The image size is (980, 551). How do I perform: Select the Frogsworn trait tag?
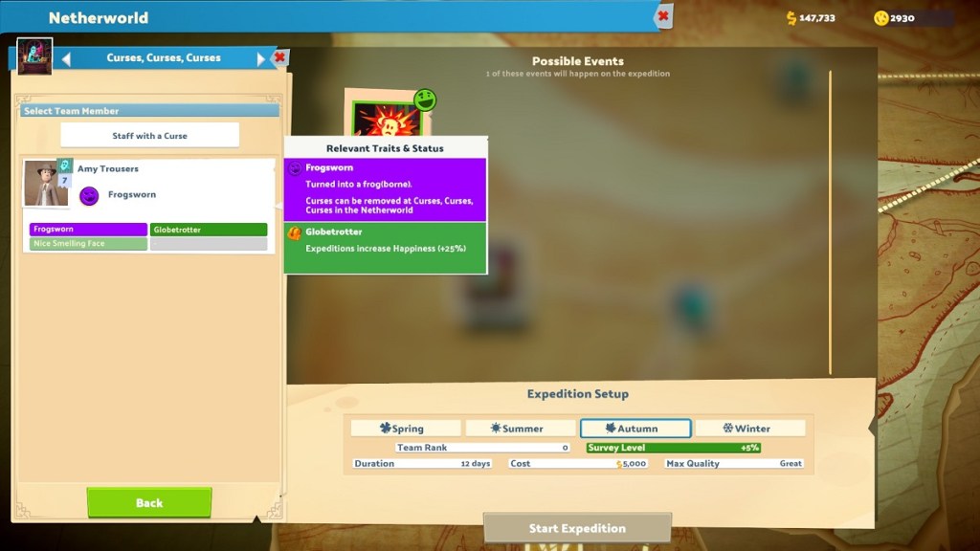(88, 230)
